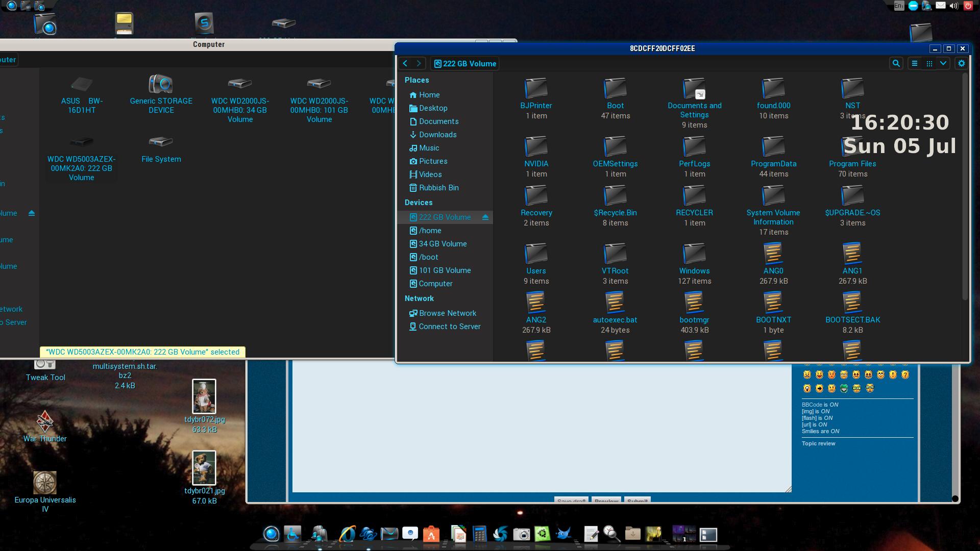Screen dimensions: 980x551
Task: Open view options dropdown arrow
Action: click(943, 63)
